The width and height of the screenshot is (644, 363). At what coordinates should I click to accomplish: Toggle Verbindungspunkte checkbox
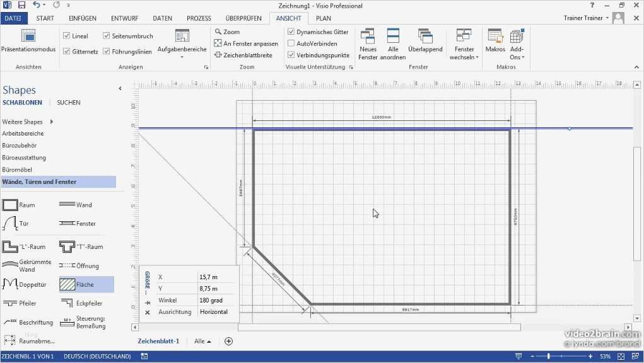click(x=291, y=55)
